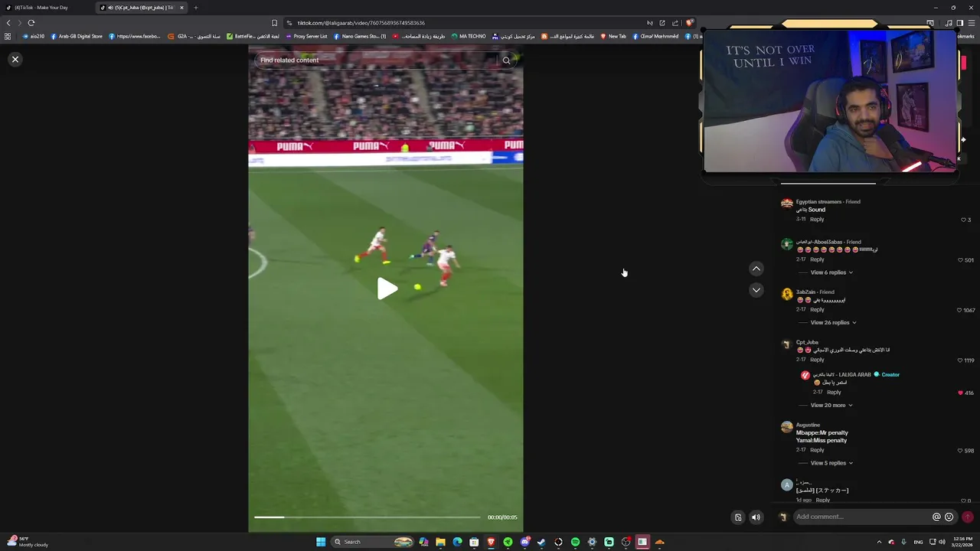Open the New Tab bookmark

tap(613, 36)
